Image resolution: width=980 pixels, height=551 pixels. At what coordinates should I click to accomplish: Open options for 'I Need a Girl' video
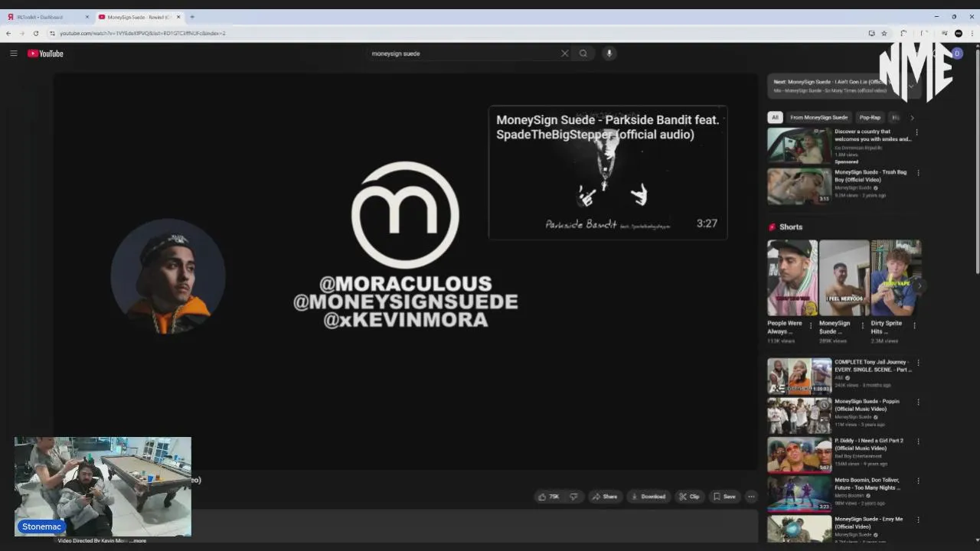click(918, 442)
